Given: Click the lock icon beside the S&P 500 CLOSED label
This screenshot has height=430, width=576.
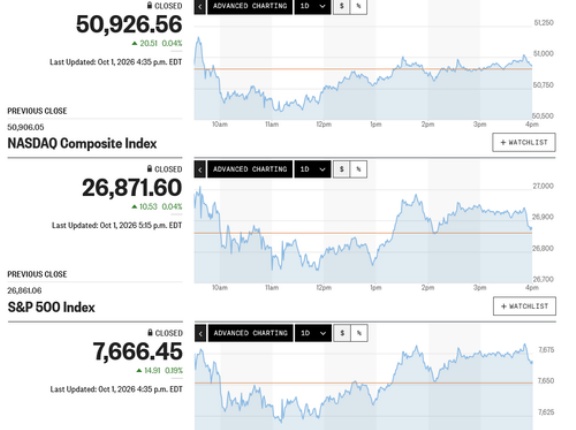Looking at the screenshot, I should pos(150,332).
